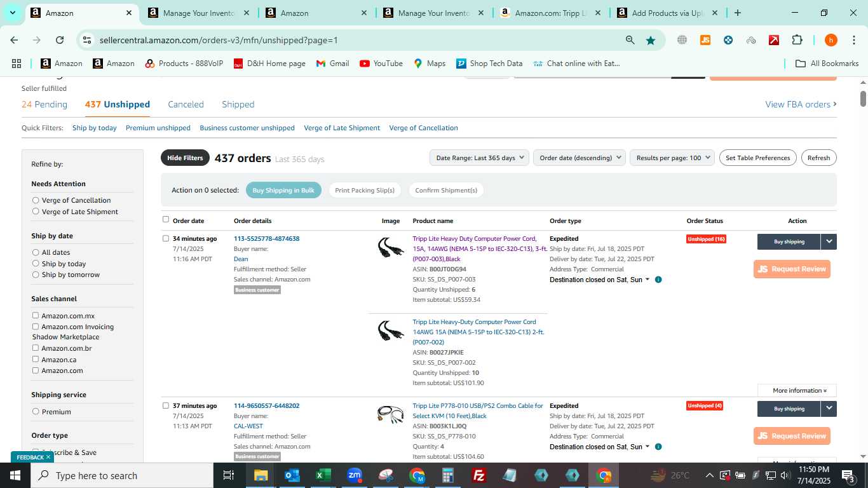Select the All dates radio option

point(36,252)
